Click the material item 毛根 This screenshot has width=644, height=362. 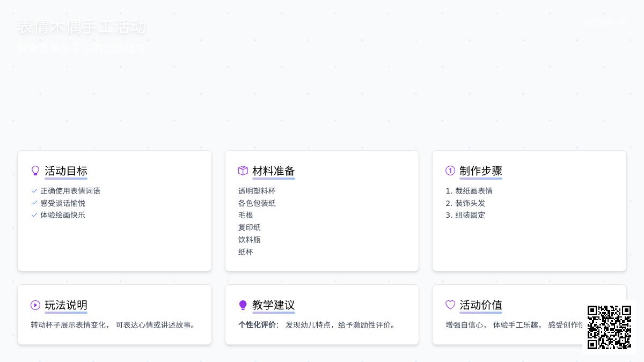pyautogui.click(x=246, y=215)
